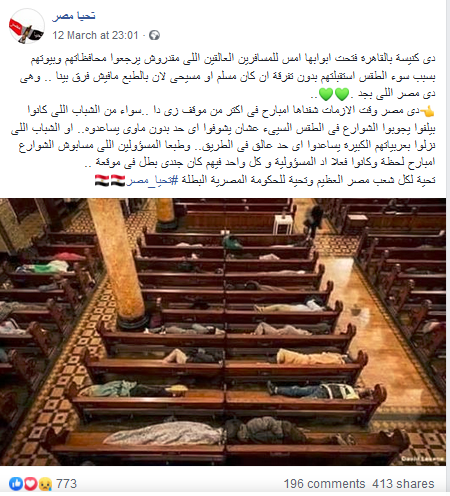Click the crying Sad reaction icon
Screen dimensions: 450x496
(45, 484)
